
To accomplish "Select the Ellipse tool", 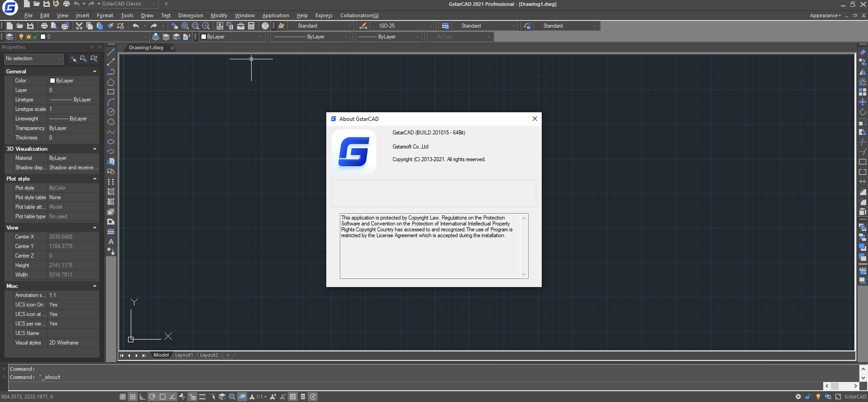I will pyautogui.click(x=111, y=142).
